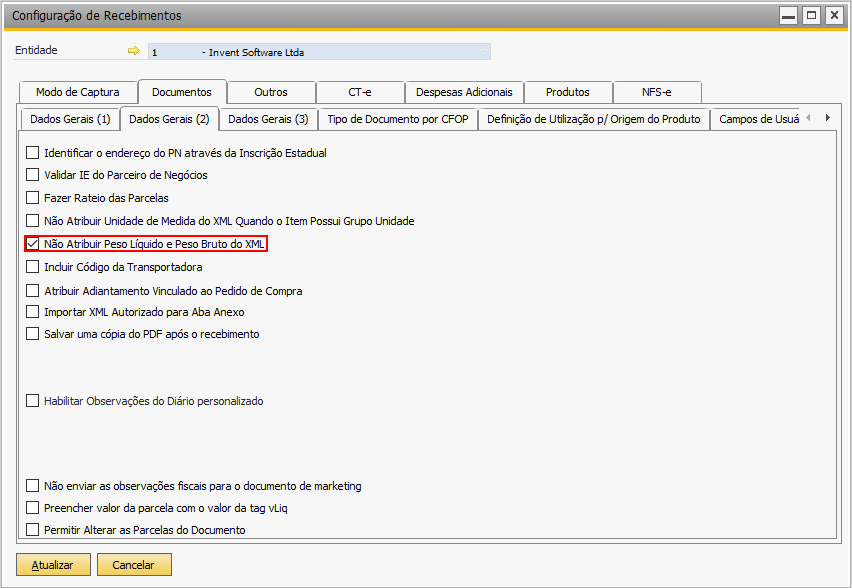Open Tipo de Documento por CFOP tab
The image size is (852, 588).
(x=398, y=119)
